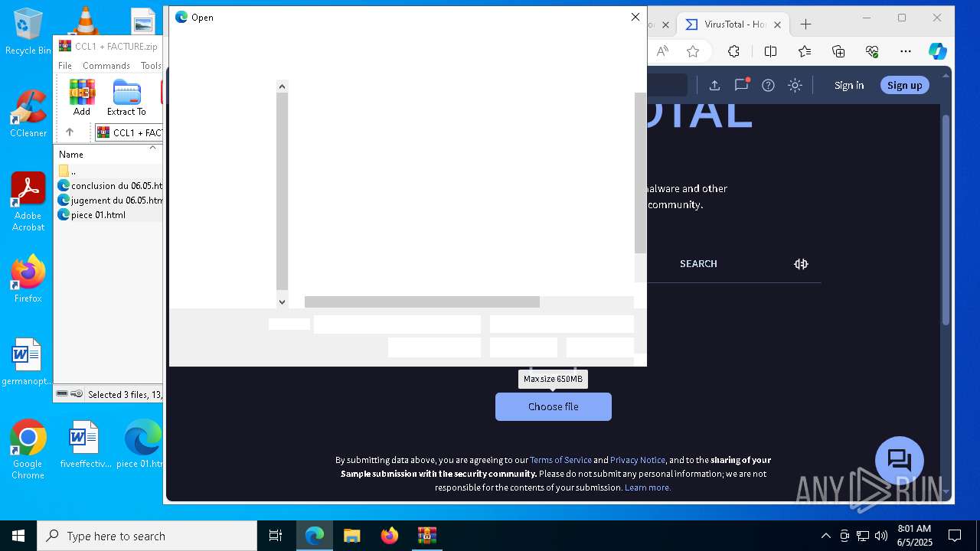Open File Explorer from the taskbar
980x551 pixels.
click(352, 536)
